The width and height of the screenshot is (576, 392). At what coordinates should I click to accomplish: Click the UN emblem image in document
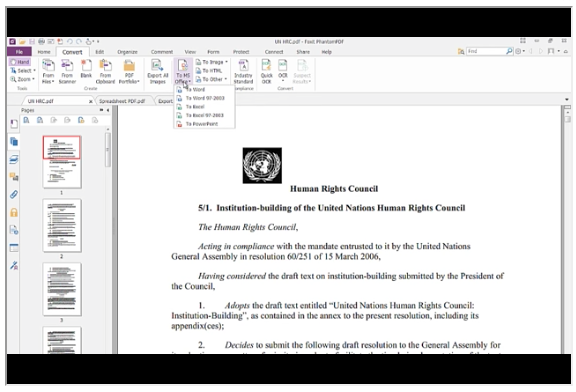262,165
